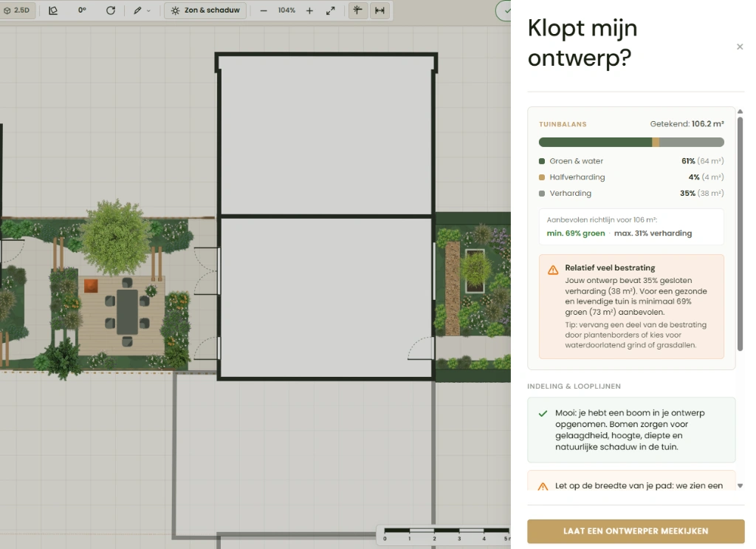The image size is (756, 549).
Task: Click the Halfverharding color swatch
Action: pyautogui.click(x=542, y=177)
